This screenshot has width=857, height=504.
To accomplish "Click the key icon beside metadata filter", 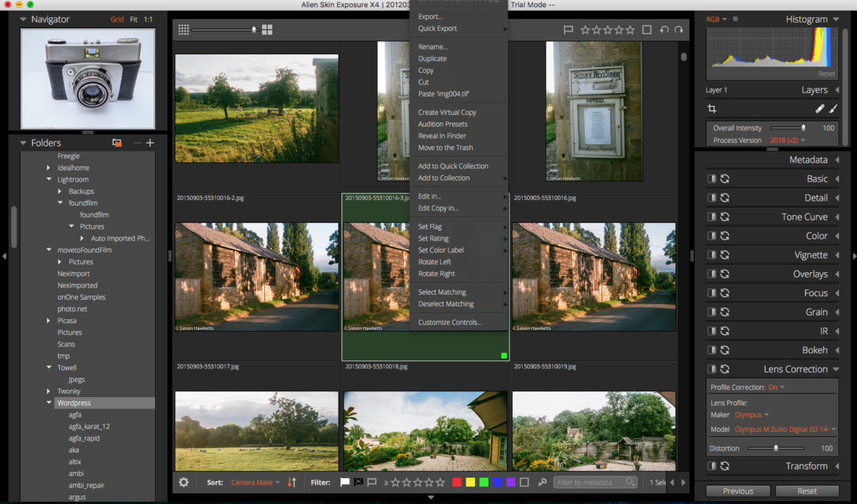I will pos(542,483).
